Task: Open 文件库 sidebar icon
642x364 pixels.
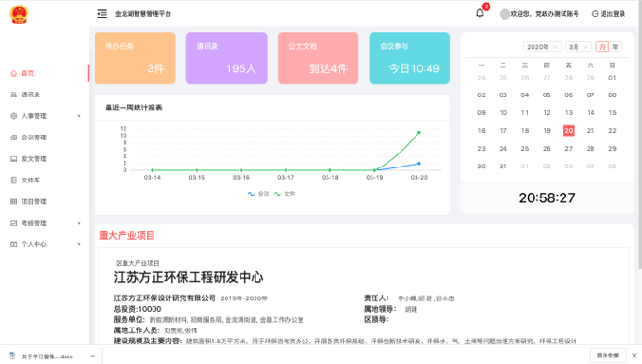Action: click(x=13, y=181)
